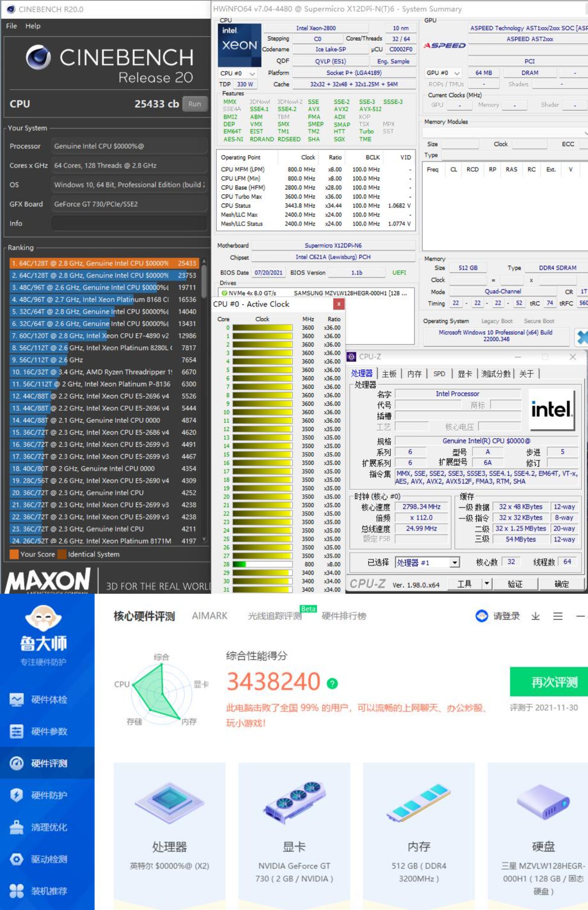
Task: Open the 处理器 #1 combo box in CPU-Z
Action: pyautogui.click(x=427, y=563)
